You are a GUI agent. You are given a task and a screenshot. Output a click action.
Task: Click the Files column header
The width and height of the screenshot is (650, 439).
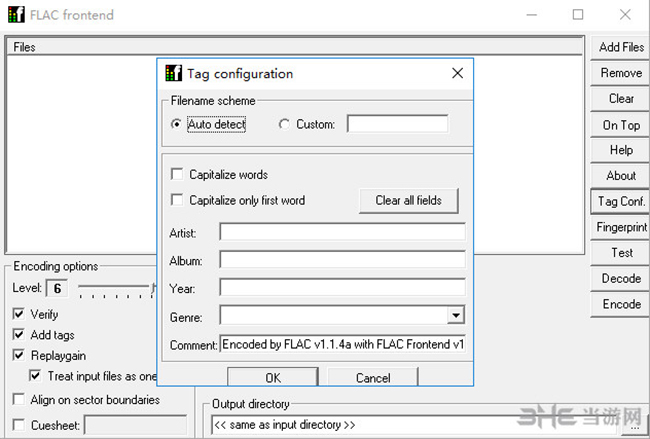coord(294,47)
